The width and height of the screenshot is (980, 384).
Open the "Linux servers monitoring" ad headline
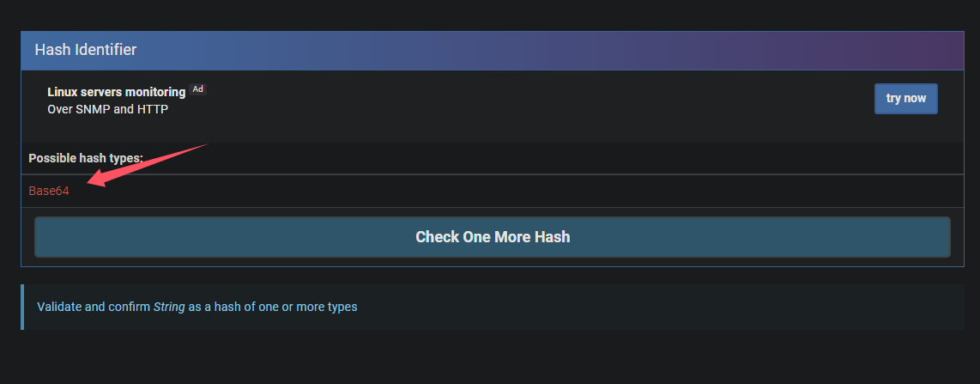[116, 92]
